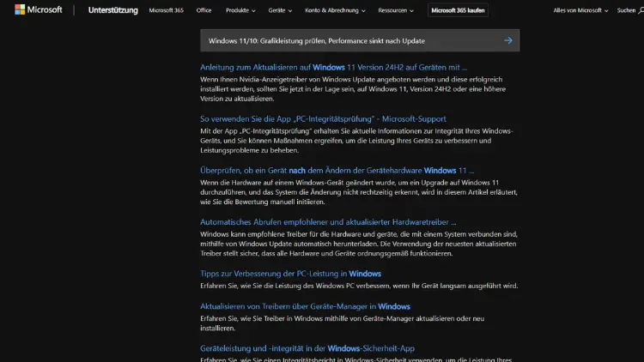Click text starting 'Wenn die Hardware auf einem'
The width and height of the screenshot is (644, 362).
click(359, 192)
